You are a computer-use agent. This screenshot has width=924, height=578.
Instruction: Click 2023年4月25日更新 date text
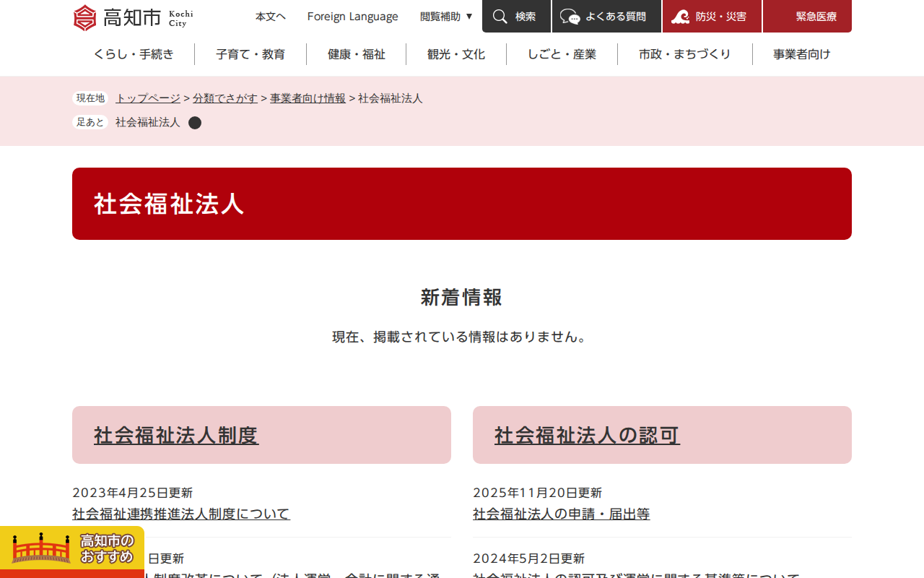(133, 493)
